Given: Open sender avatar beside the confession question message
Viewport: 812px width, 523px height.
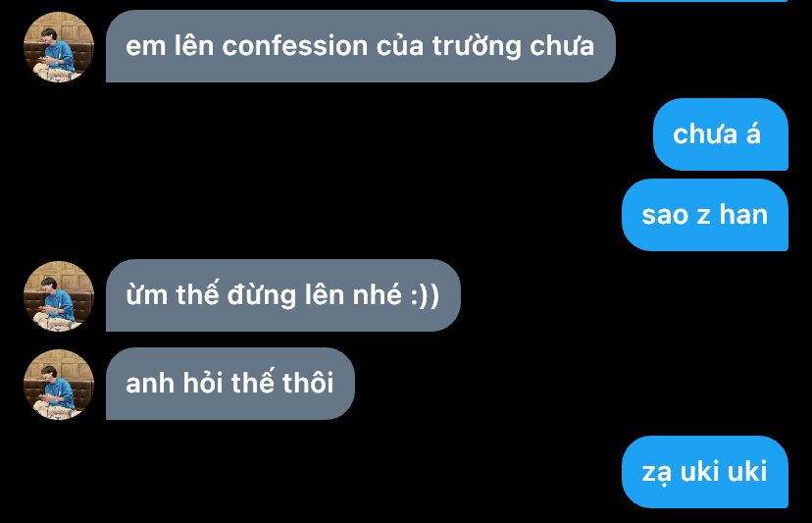Looking at the screenshot, I should (x=59, y=47).
